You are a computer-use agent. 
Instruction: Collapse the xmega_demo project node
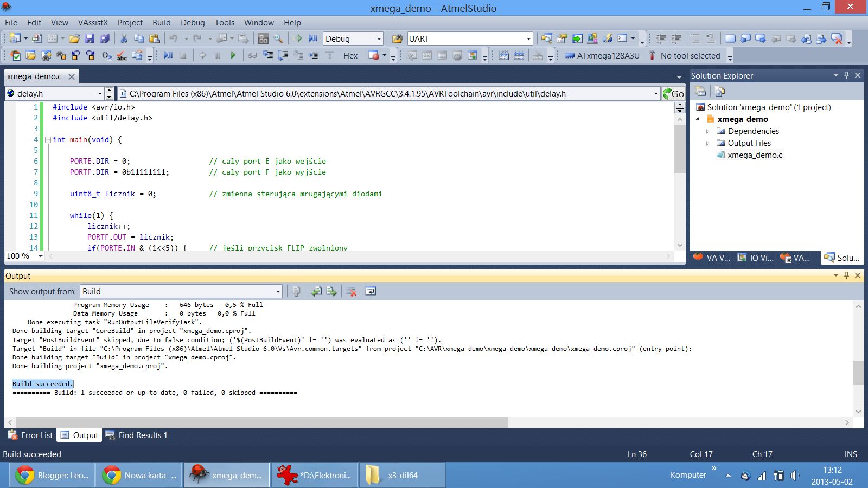[698, 119]
